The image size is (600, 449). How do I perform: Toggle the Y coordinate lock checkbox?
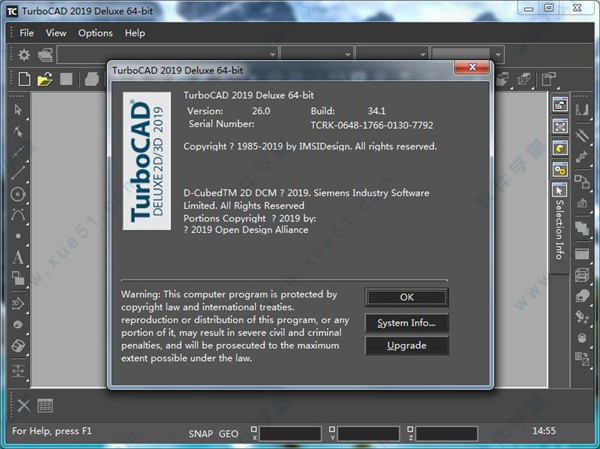[x=332, y=429]
